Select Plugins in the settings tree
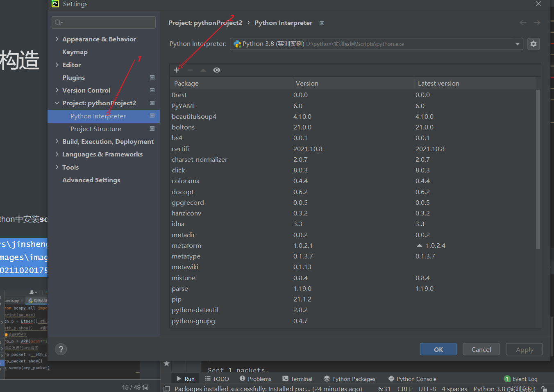Viewport: 554px width, 392px height. tap(74, 77)
